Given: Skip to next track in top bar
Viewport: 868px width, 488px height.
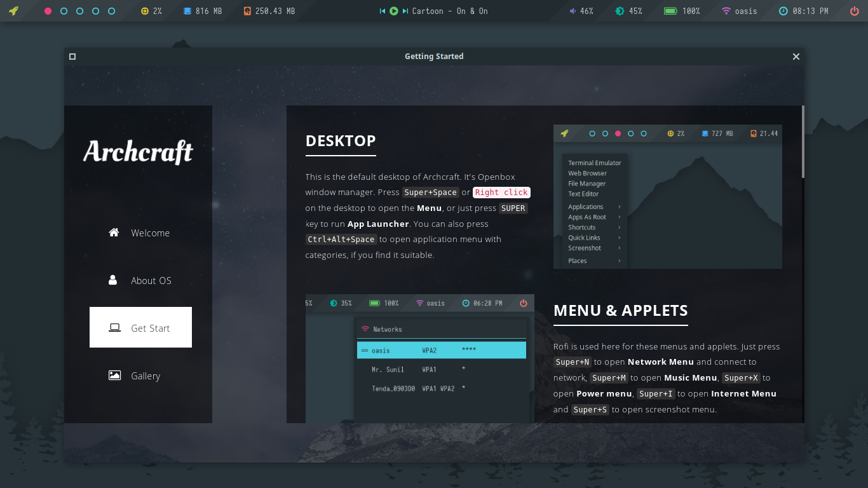Looking at the screenshot, I should [405, 11].
